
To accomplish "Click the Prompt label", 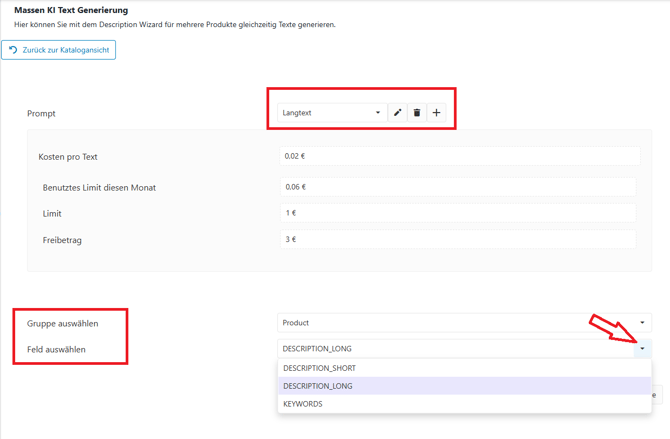I will point(42,114).
